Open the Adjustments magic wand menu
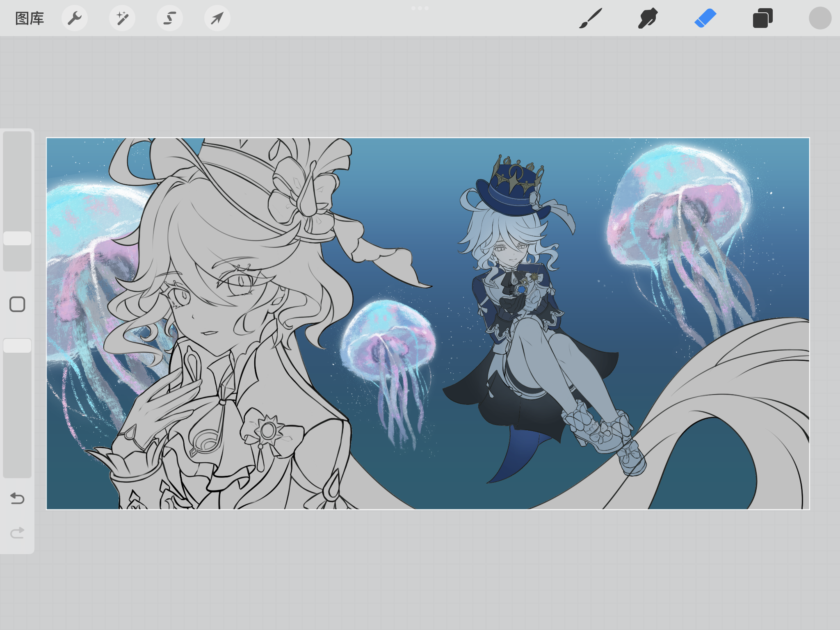 (x=122, y=18)
